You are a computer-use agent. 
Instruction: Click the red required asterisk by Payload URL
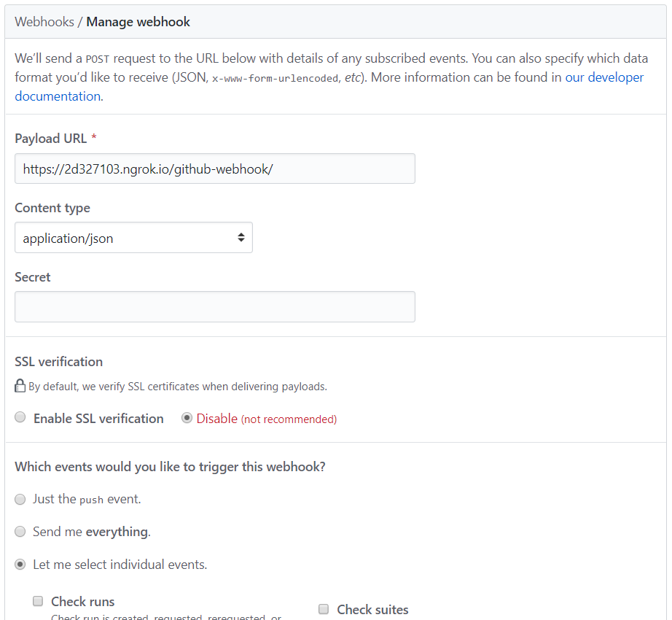(94, 138)
